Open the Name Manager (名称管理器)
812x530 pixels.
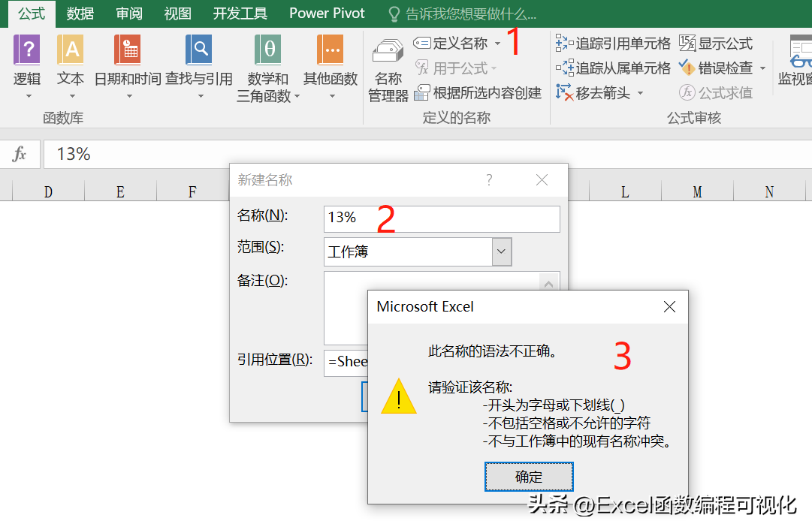point(388,71)
